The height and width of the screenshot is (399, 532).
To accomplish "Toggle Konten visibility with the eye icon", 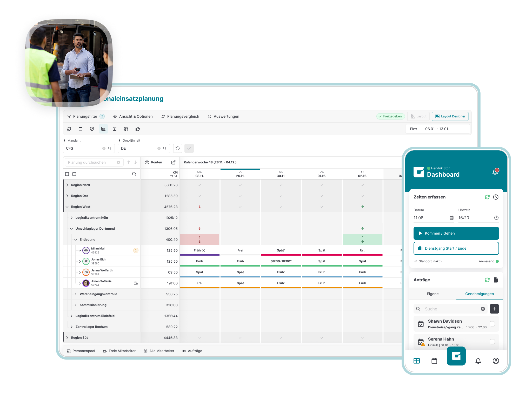I will point(147,162).
